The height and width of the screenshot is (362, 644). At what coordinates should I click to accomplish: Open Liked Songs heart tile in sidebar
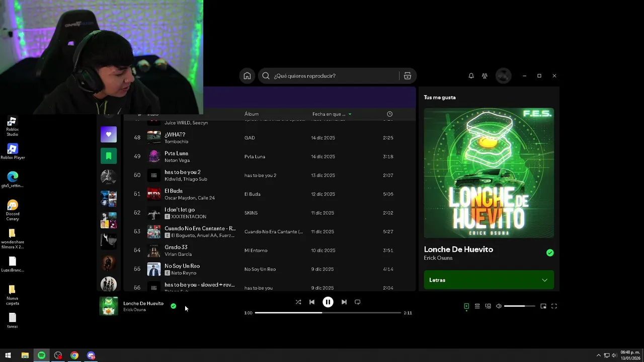[x=109, y=134]
